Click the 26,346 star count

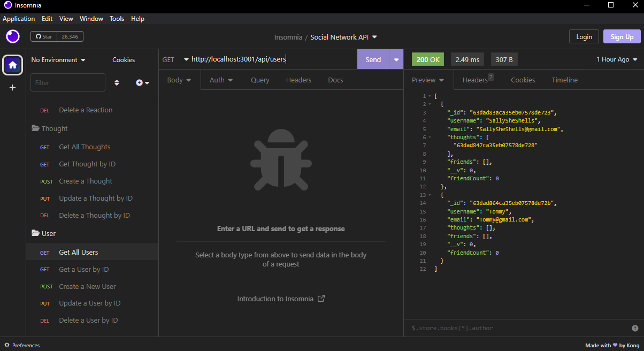point(70,36)
